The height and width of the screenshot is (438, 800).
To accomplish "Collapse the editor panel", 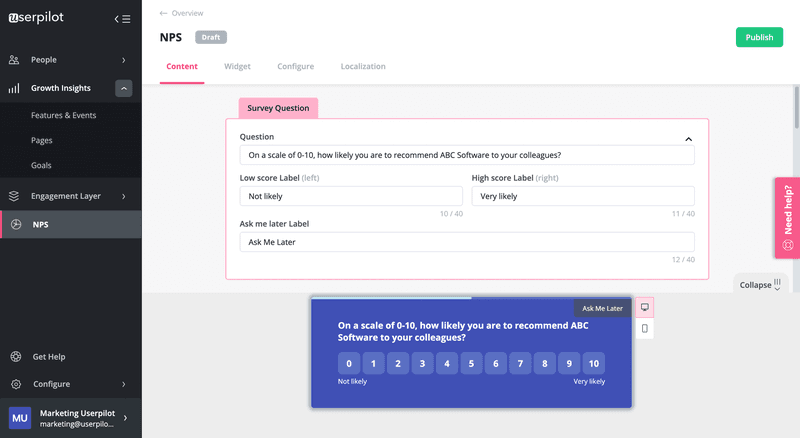I will pos(760,285).
